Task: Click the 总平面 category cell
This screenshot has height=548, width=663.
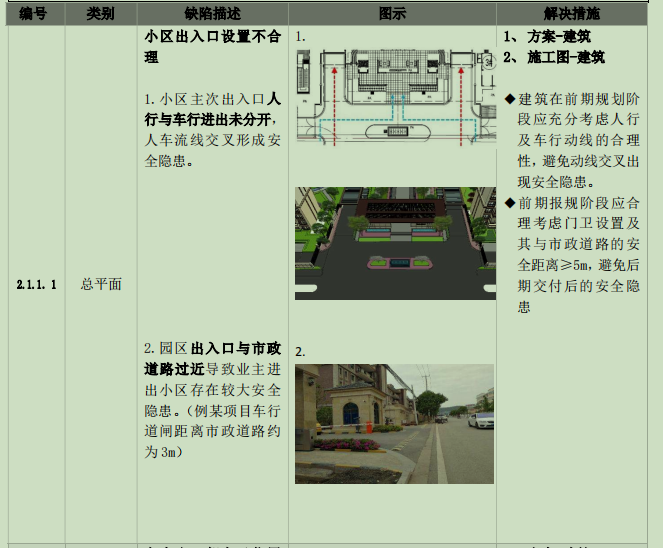Action: pyautogui.click(x=101, y=285)
